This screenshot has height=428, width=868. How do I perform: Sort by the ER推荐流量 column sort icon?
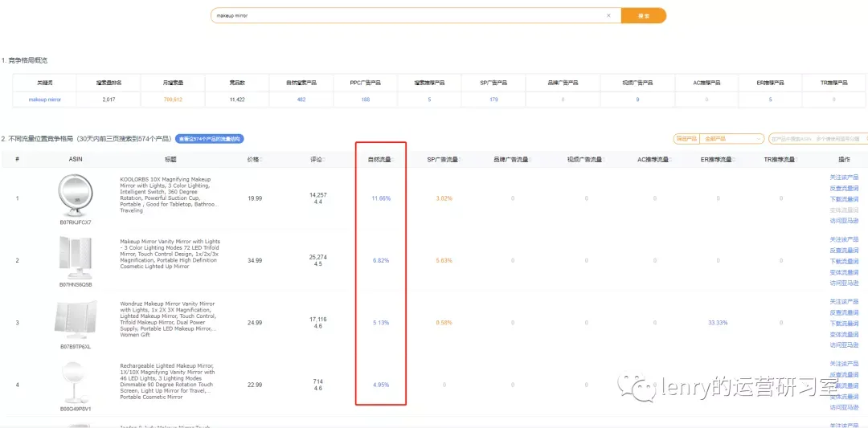735,159
